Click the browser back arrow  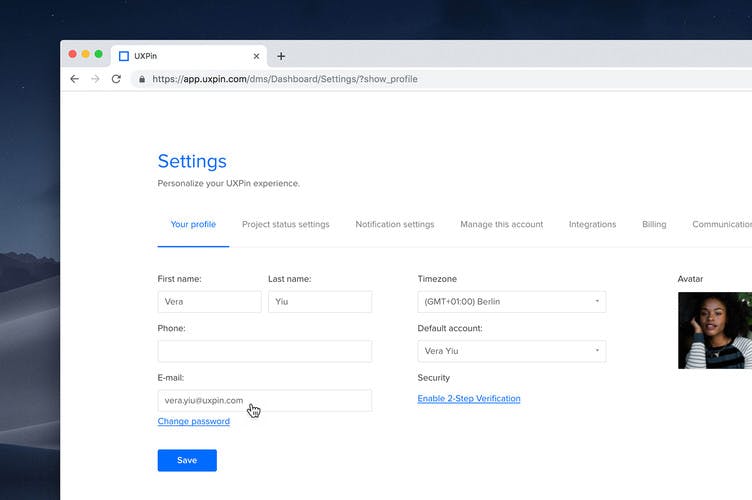tap(74, 79)
